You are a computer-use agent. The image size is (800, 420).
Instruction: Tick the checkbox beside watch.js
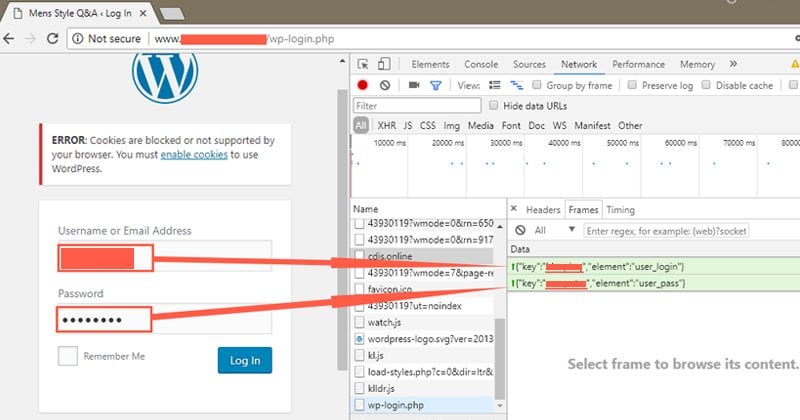[360, 323]
